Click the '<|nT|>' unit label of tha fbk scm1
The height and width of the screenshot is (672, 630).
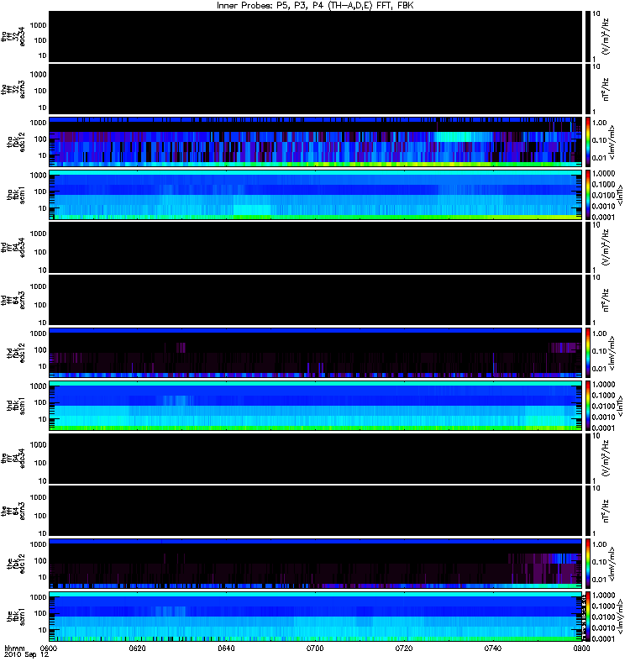[618, 195]
